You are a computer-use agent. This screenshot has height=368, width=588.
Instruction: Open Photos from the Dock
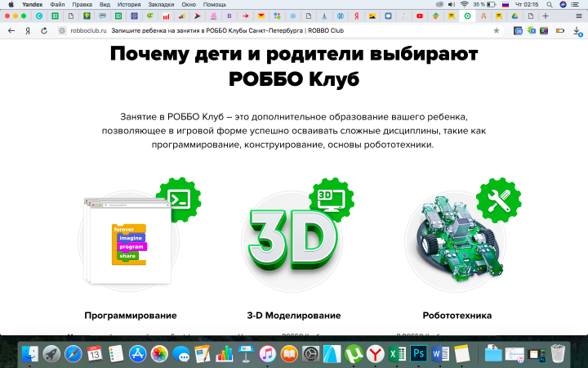pyautogui.click(x=159, y=354)
